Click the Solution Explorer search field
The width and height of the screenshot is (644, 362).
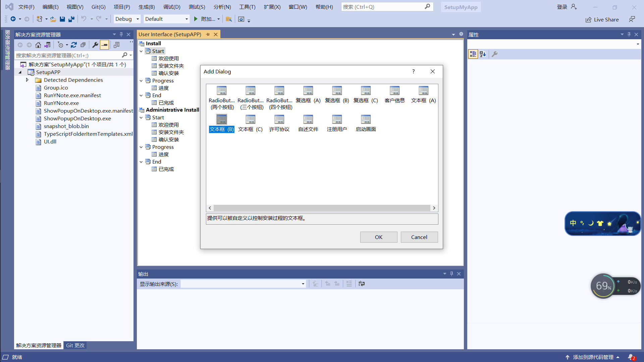69,55
